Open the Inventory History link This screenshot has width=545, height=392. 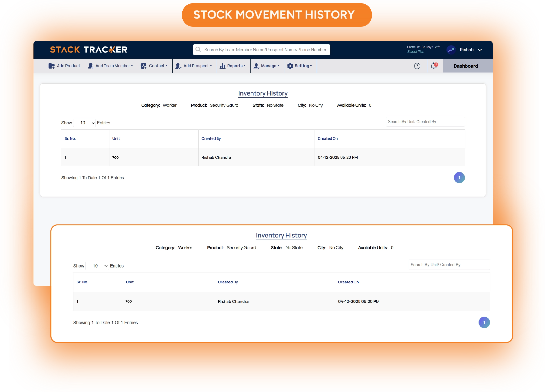tap(263, 93)
